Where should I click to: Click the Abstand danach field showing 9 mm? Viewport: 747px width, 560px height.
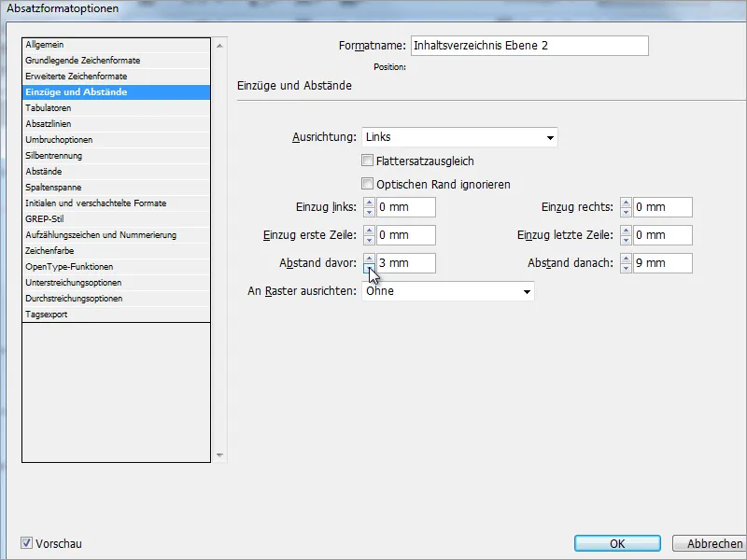[663, 263]
